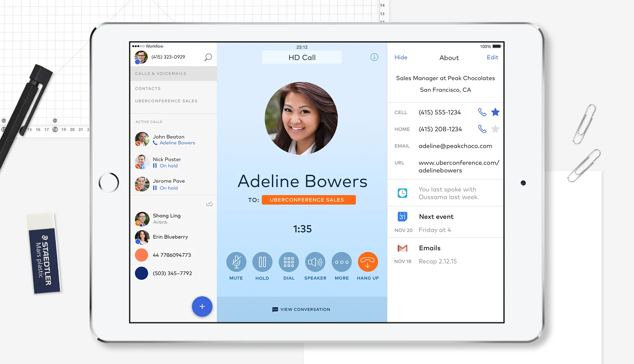Screen dimensions: 634x364
Task: Select Jerome Pave on-hold call
Action: pyautogui.click(x=174, y=184)
